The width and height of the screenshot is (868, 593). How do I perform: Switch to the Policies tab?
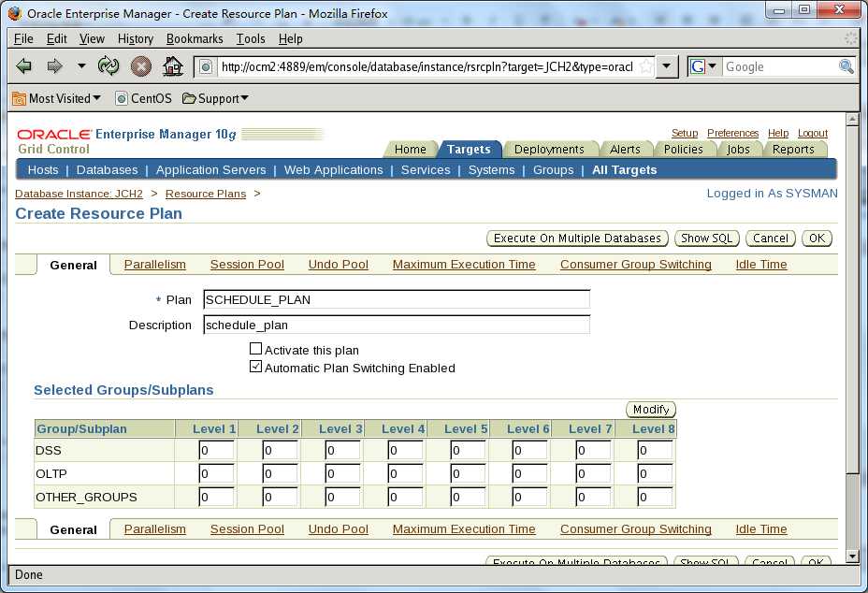point(683,150)
